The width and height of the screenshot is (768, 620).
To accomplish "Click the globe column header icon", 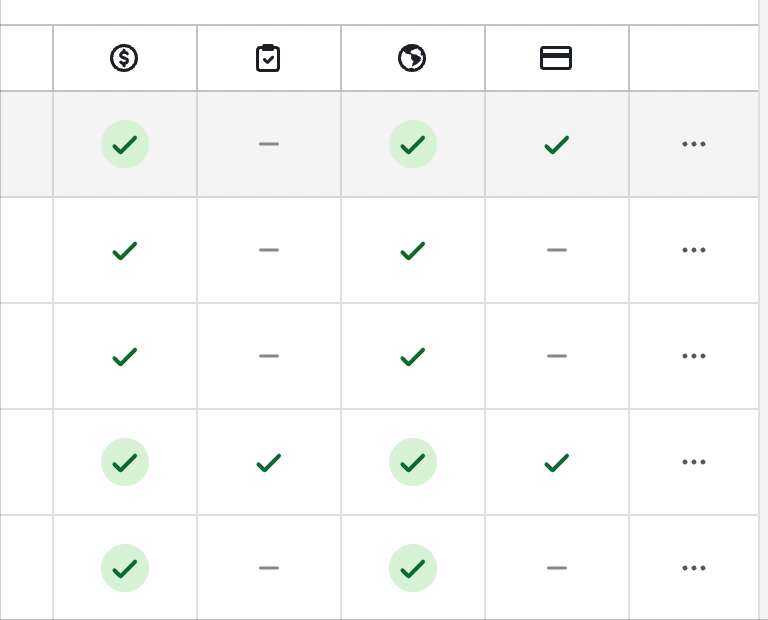I will (x=412, y=58).
